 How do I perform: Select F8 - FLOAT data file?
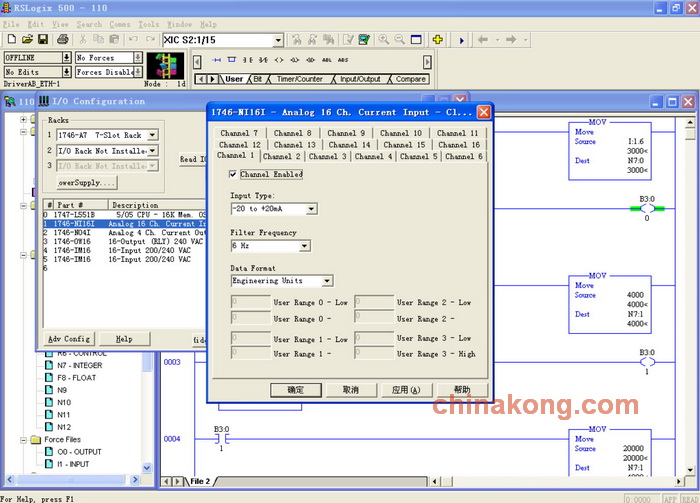pyautogui.click(x=76, y=378)
